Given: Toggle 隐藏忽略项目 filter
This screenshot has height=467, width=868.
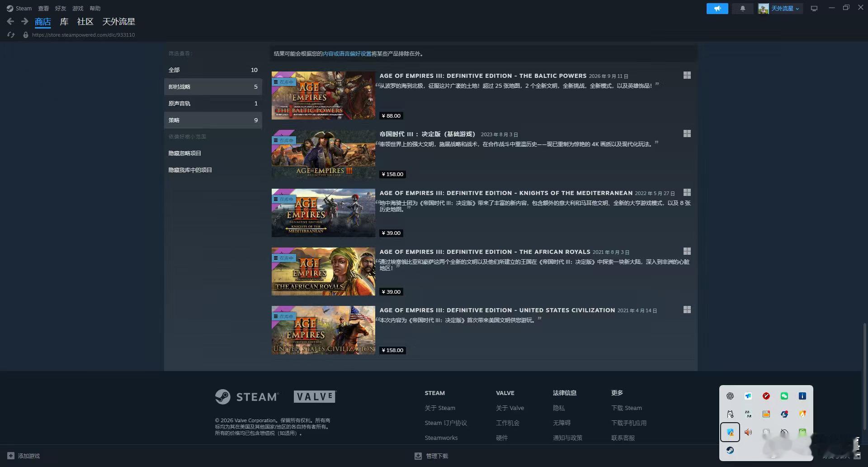Looking at the screenshot, I should tap(213, 153).
